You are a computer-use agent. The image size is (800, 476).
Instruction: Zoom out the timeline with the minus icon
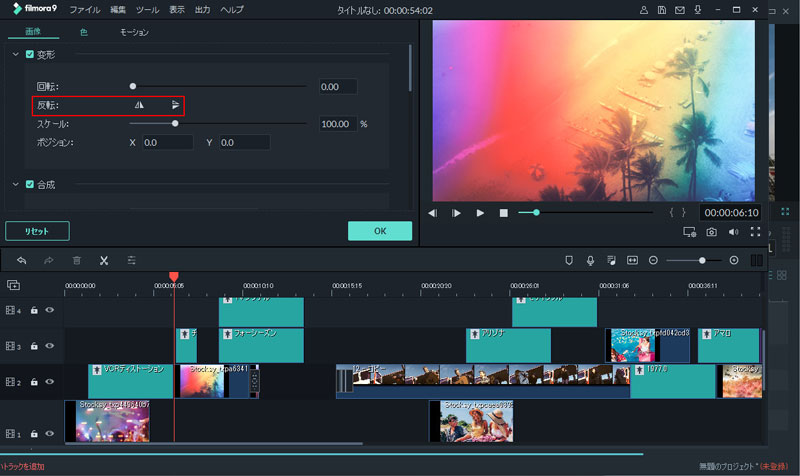tap(653, 261)
